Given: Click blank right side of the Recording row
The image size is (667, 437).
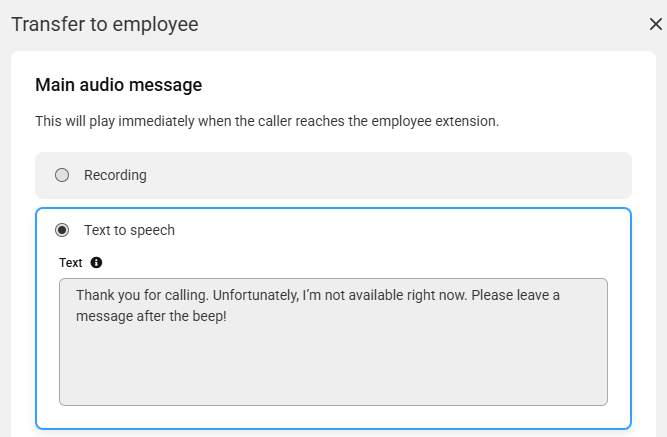Looking at the screenshot, I should tap(425, 175).
